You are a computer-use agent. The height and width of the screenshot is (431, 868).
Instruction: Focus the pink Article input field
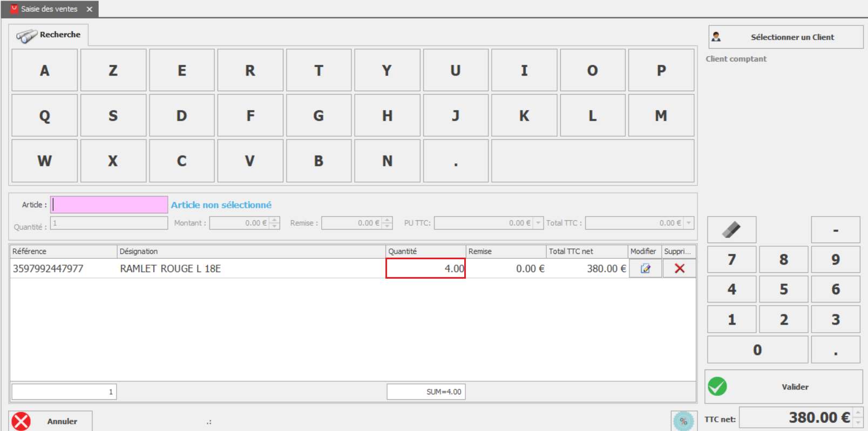109,205
